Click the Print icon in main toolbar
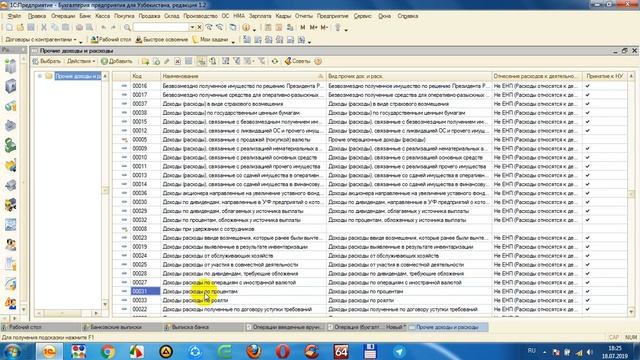 79,27
